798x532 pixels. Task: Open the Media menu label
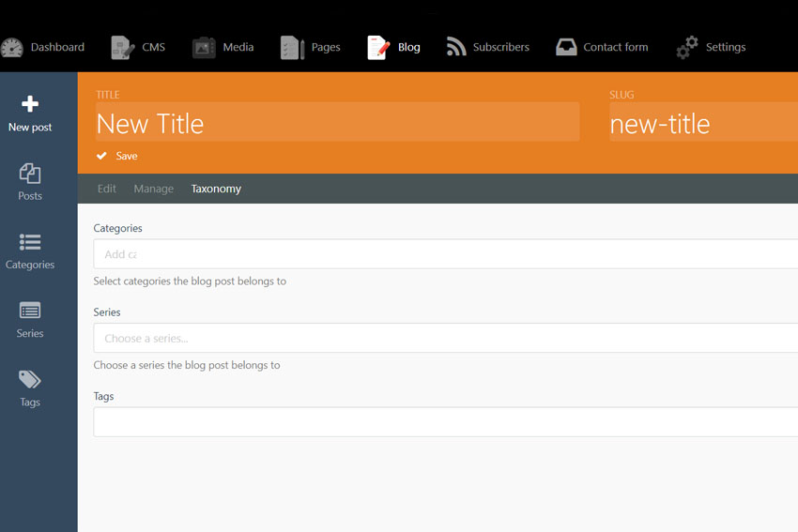tap(238, 47)
